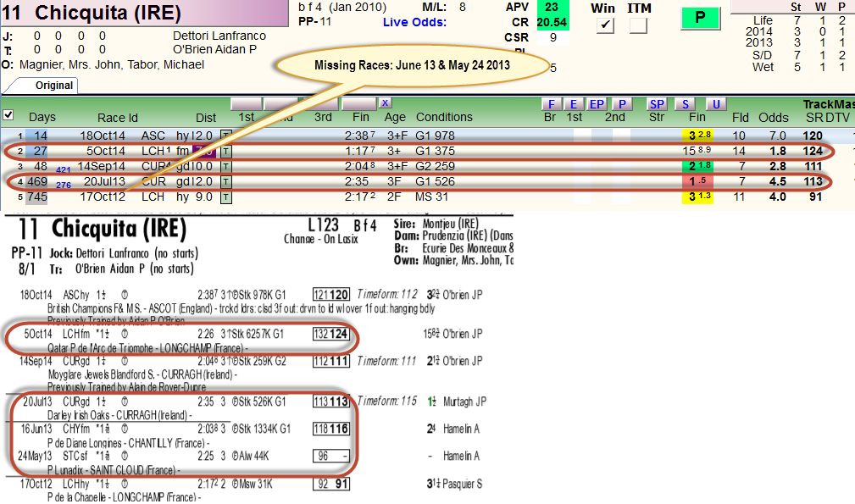The image size is (855, 504).
Task: Toggle the checkbox left of the Days header
Action: tap(8, 115)
